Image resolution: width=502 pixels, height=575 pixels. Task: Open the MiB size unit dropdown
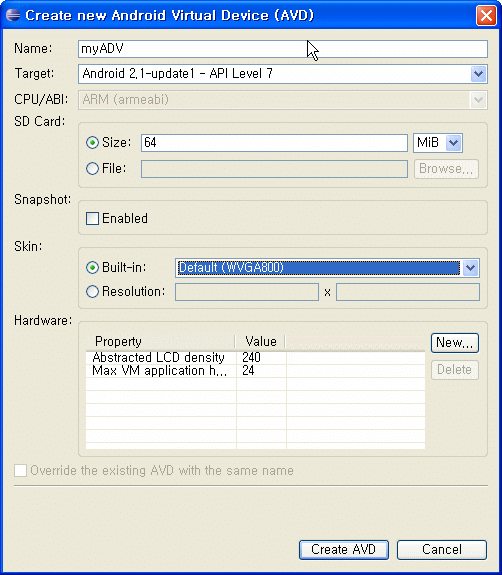[453, 143]
